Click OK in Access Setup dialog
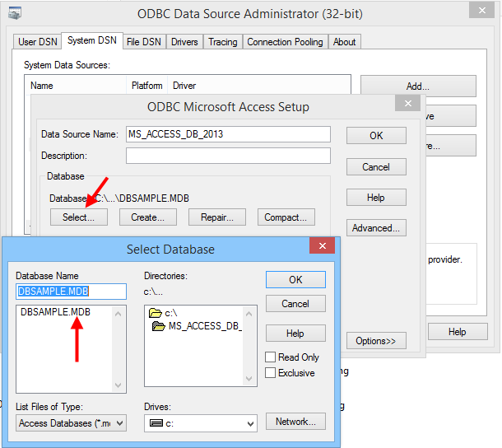 pos(377,136)
